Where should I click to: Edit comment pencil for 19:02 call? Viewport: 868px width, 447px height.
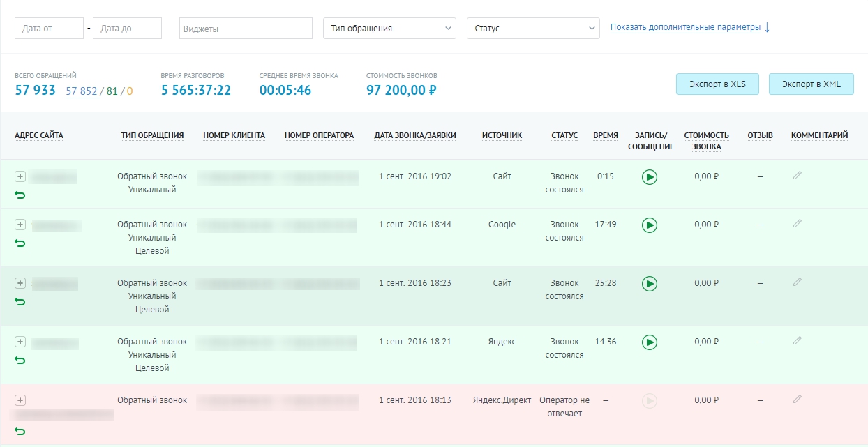(798, 176)
